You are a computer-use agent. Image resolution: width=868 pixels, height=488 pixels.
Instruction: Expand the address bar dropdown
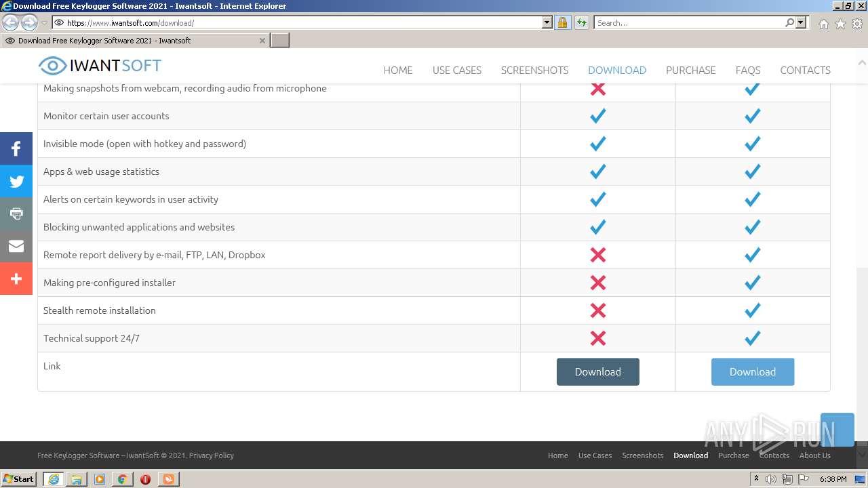(x=547, y=22)
